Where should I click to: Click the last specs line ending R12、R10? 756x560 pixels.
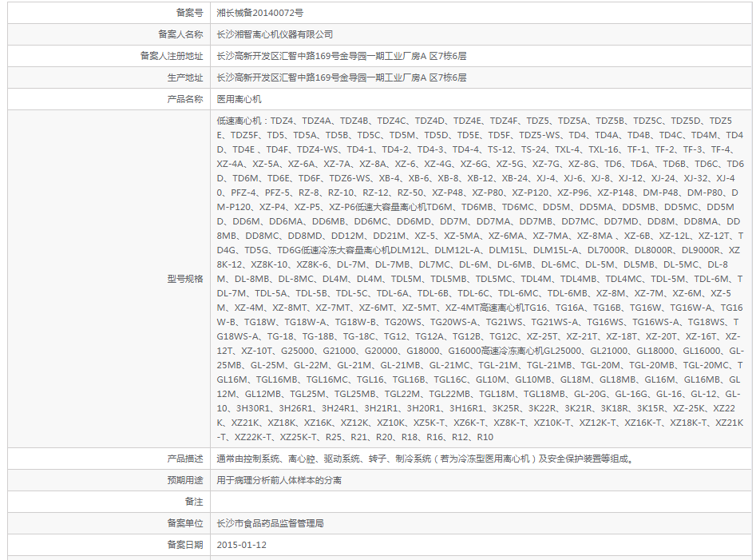point(355,437)
